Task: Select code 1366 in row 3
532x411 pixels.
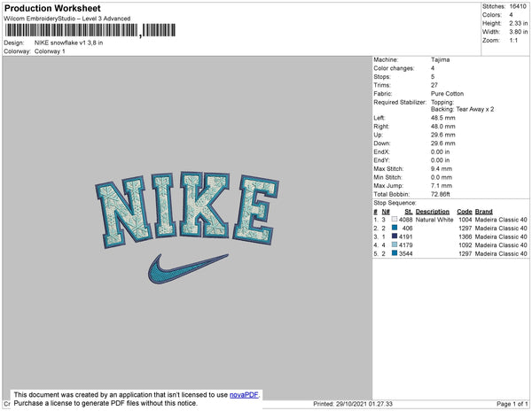Action: (465, 237)
